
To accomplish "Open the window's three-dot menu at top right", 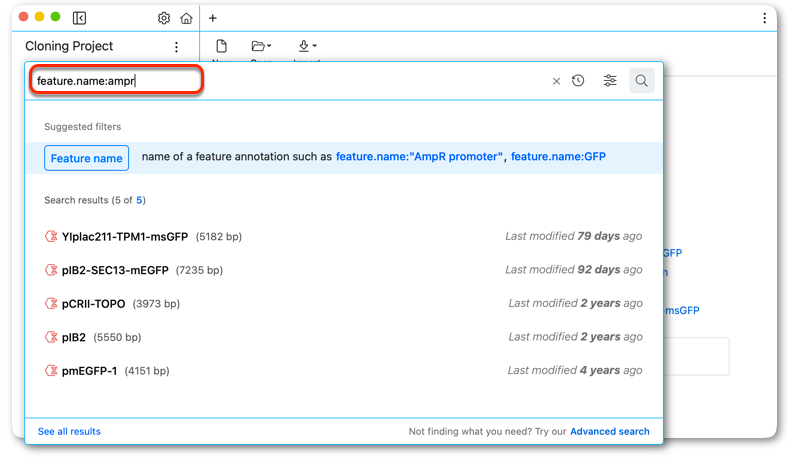I will (764, 18).
